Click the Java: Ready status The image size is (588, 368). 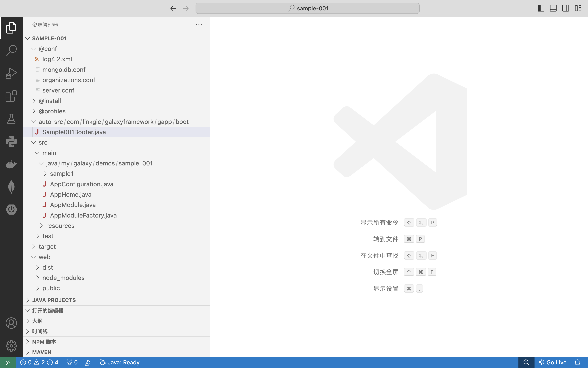(120, 362)
